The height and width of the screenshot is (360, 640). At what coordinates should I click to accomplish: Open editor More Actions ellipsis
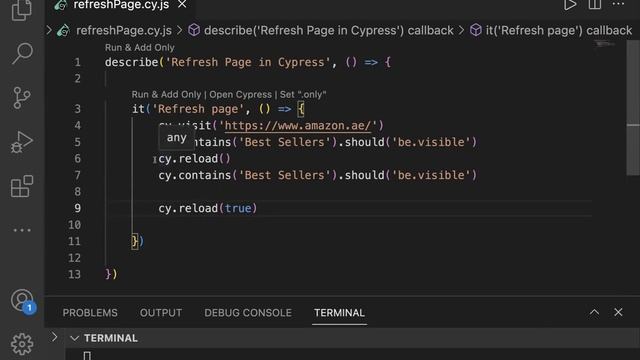618,4
